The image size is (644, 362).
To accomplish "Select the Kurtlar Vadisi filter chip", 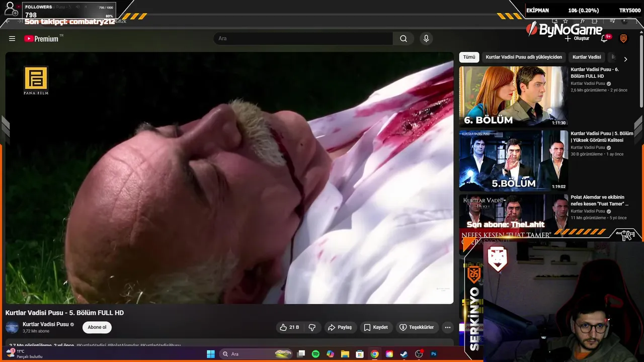I will tap(587, 57).
